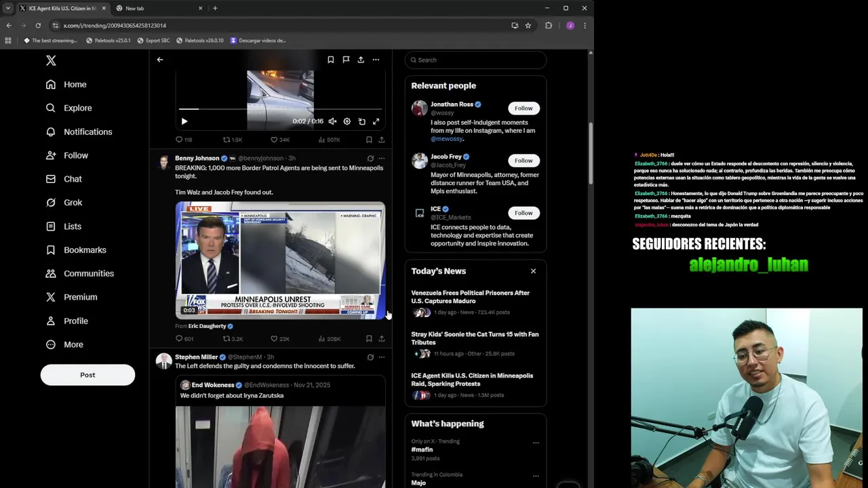This screenshot has width=868, height=488.
Task: Bookmark this page with the star icon
Action: pos(528,26)
